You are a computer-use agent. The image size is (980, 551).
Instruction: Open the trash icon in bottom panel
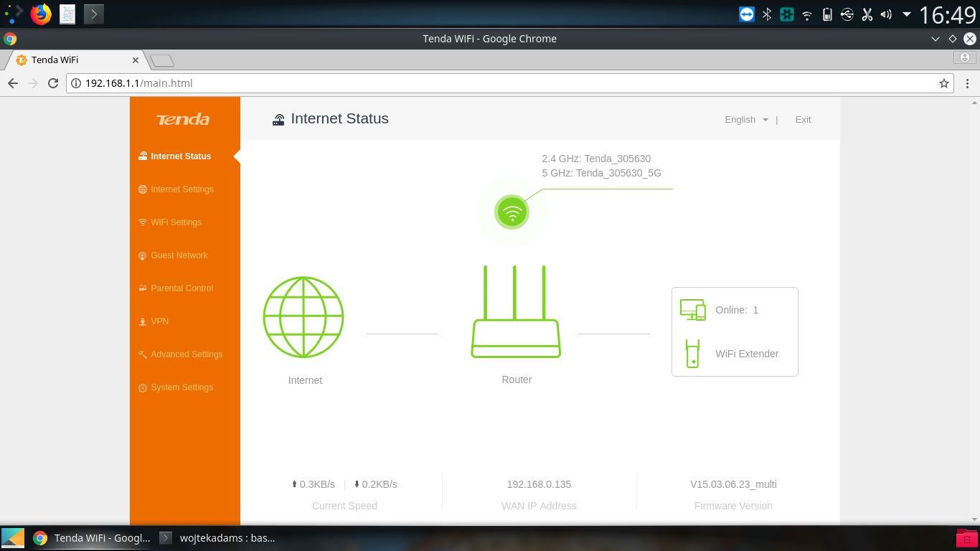coord(966,537)
